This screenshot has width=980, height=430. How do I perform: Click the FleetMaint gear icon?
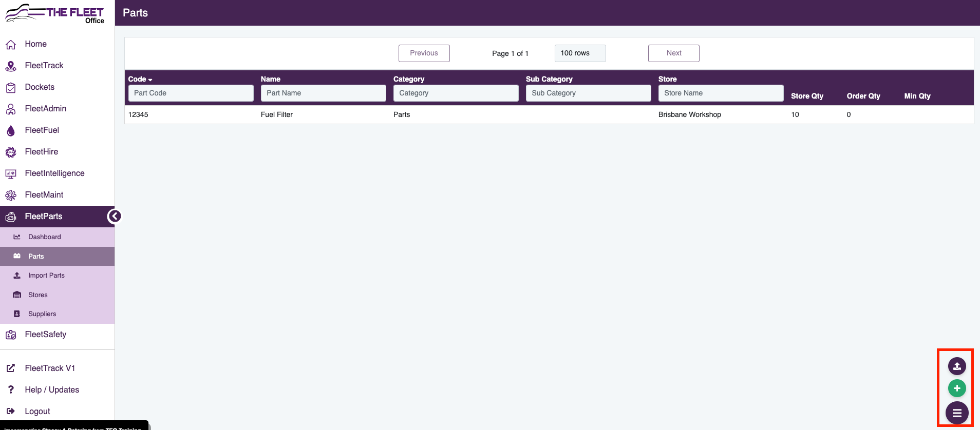click(x=11, y=195)
